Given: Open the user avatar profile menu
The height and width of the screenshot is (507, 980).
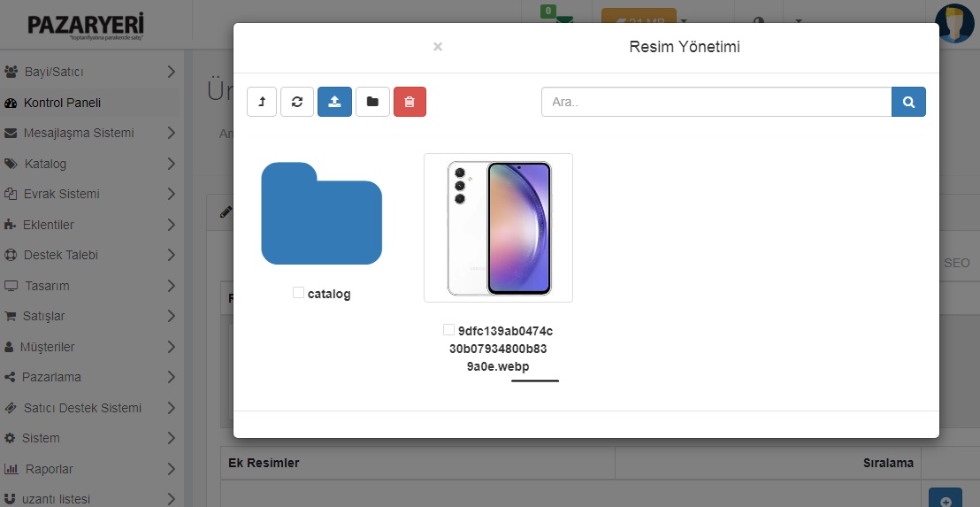Looking at the screenshot, I should [x=954, y=23].
